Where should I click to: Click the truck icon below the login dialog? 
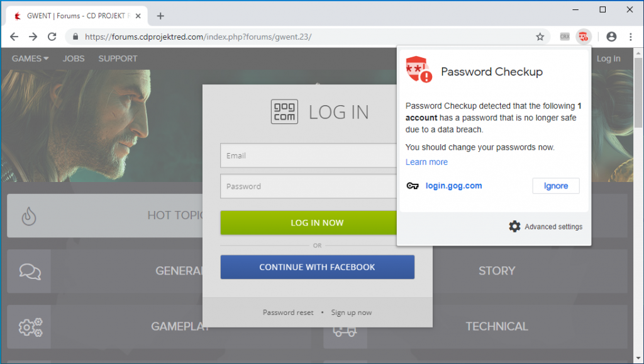pyautogui.click(x=345, y=332)
